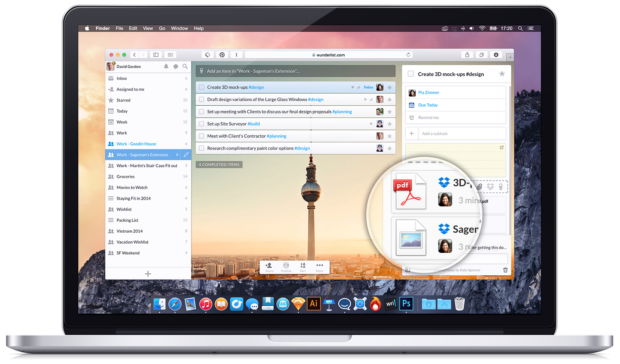Open assignee picker showing Pia Zimmer
620x364 pixels.
456,93
